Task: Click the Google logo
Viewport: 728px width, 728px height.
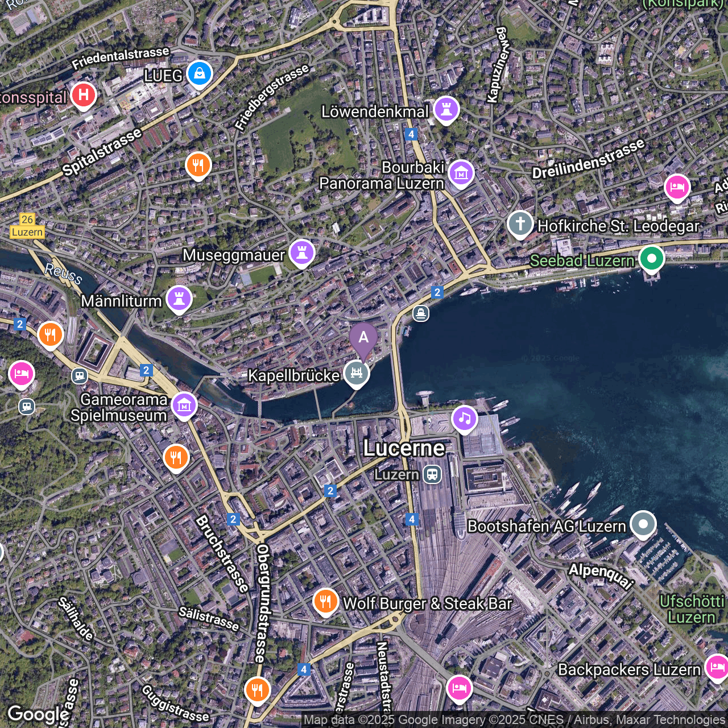Action: click(x=38, y=714)
